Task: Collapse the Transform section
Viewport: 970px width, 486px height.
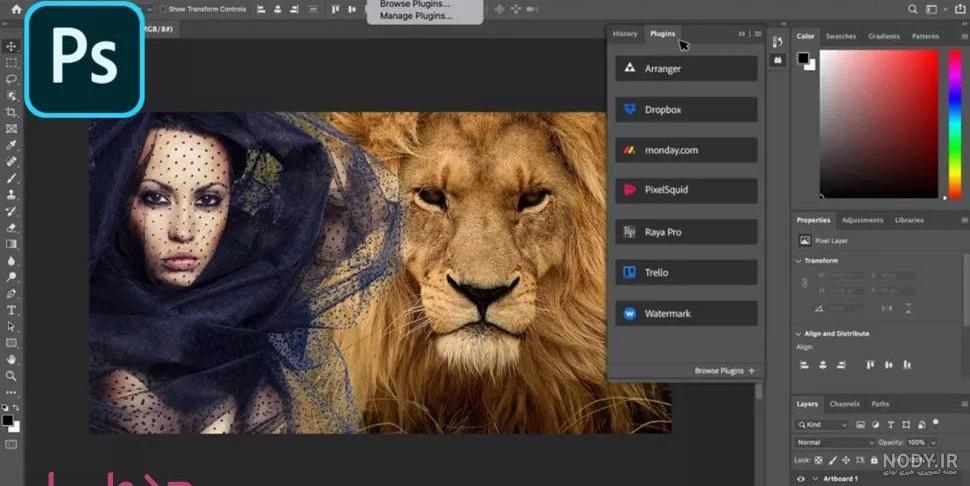Action: coord(798,261)
